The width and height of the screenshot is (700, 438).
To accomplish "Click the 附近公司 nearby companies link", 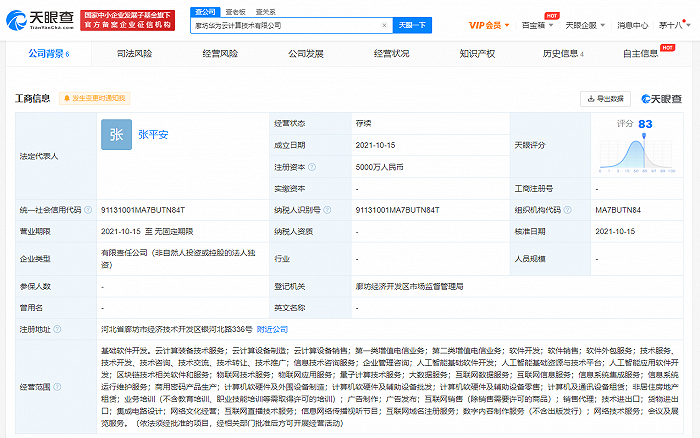I will (x=272, y=329).
